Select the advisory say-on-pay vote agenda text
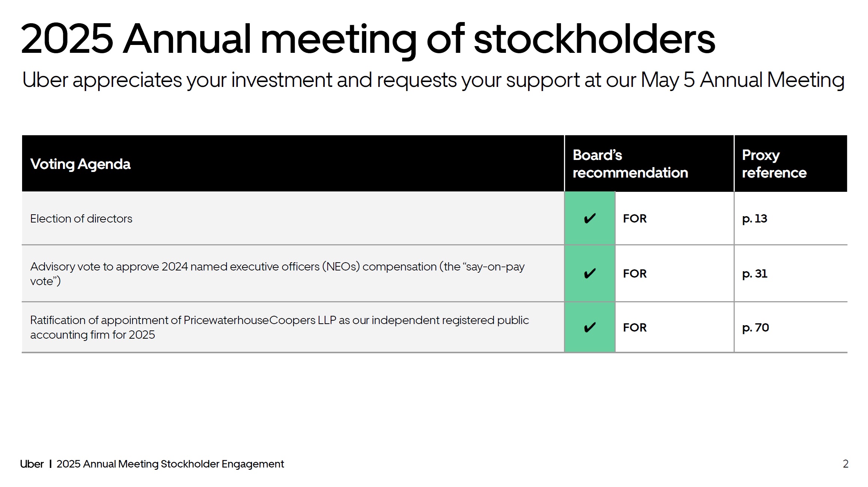This screenshot has width=868, height=487. coord(277,273)
